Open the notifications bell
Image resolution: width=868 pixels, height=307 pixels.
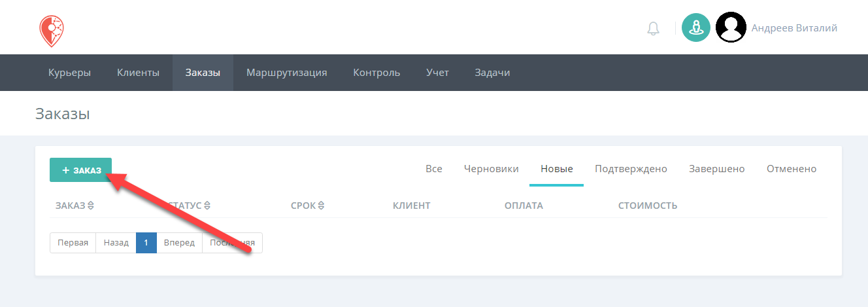653,28
